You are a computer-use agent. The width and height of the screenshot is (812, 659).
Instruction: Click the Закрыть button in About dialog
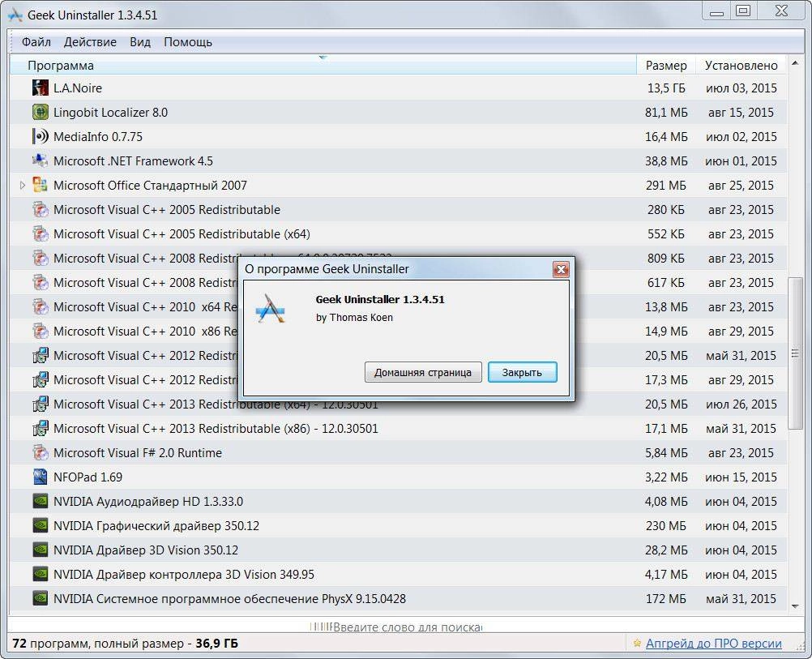522,373
